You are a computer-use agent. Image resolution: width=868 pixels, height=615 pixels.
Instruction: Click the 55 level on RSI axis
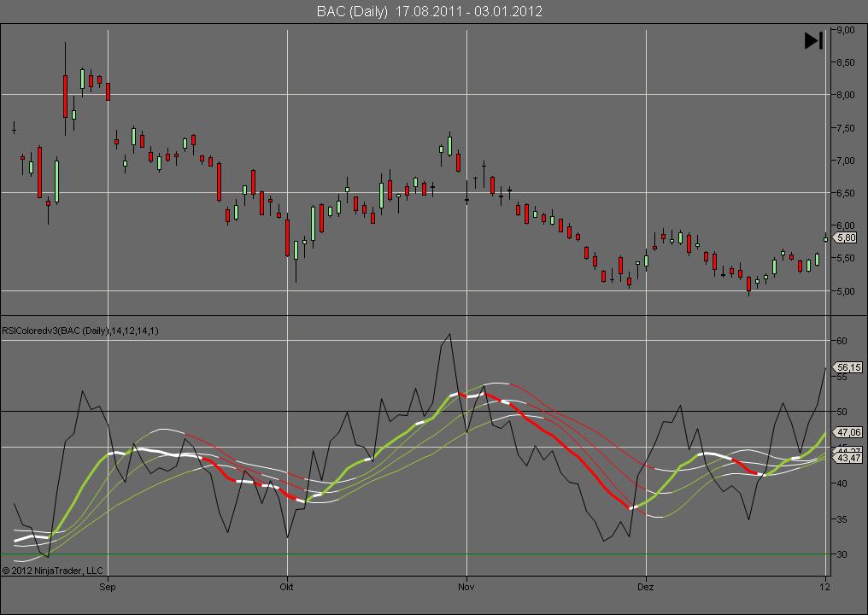pos(842,377)
